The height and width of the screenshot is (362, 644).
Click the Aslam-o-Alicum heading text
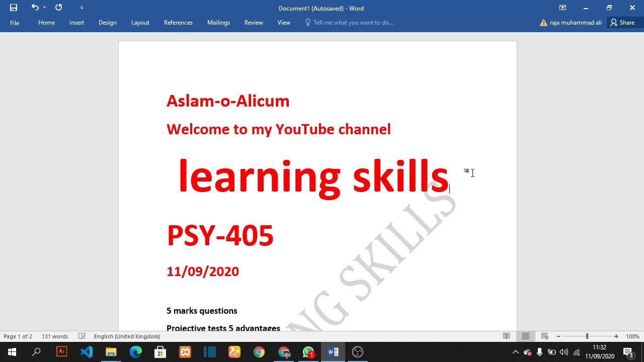click(x=228, y=101)
